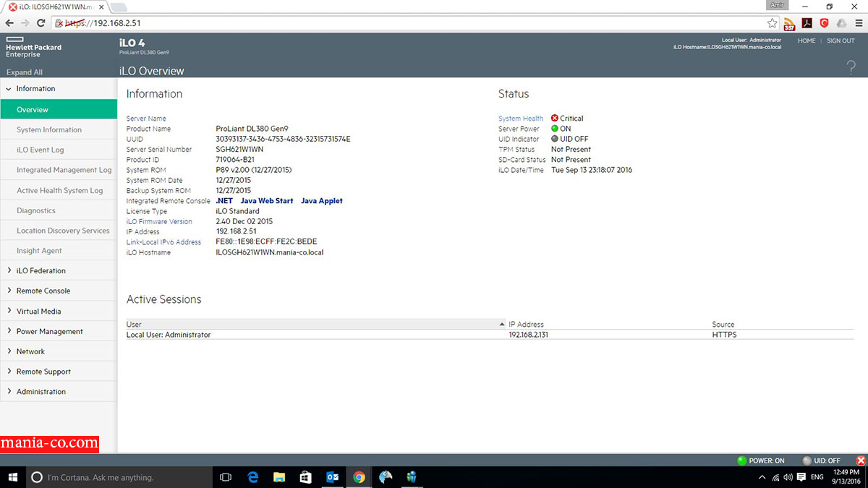The height and width of the screenshot is (488, 868).
Task: Click the volume icon in system tray
Action: 788,477
